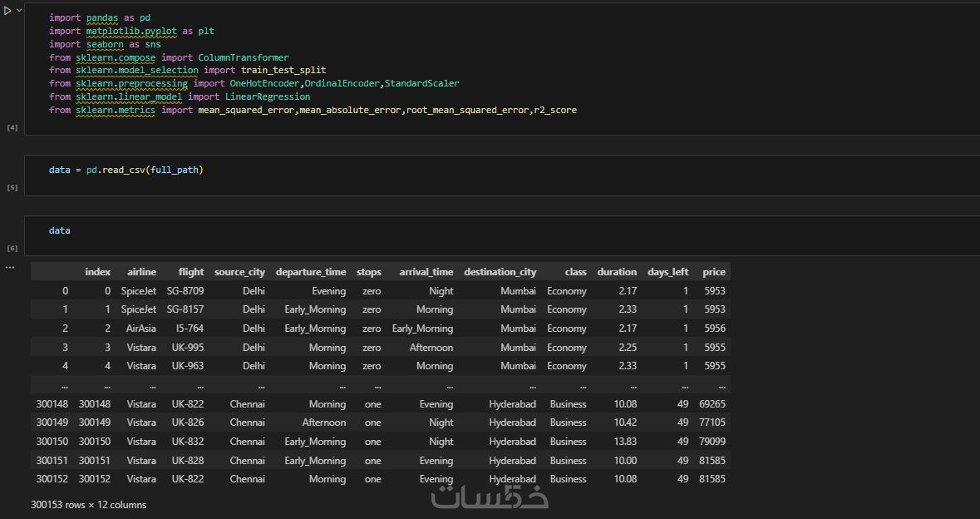Click price cell '77105'
Viewport: 980px width, 519px height.
coord(712,423)
